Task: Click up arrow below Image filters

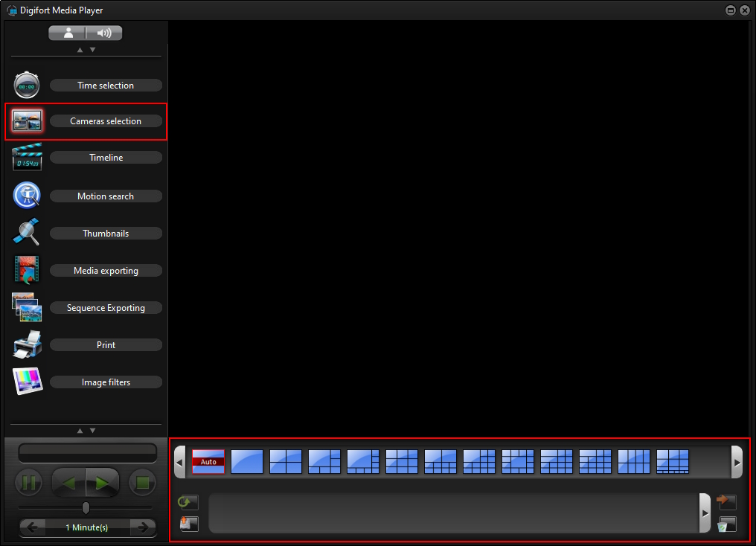Action: click(x=80, y=431)
